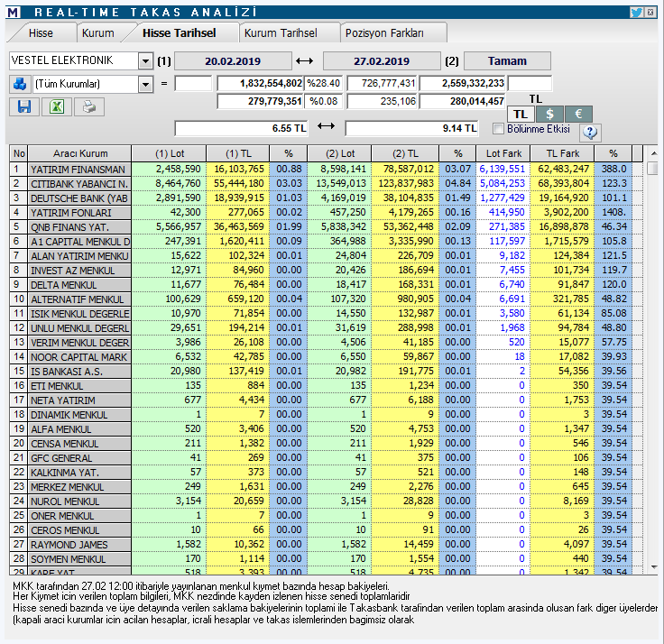Click the blue institutions group icon
Viewport: 664px width, 644px height.
pos(20,84)
